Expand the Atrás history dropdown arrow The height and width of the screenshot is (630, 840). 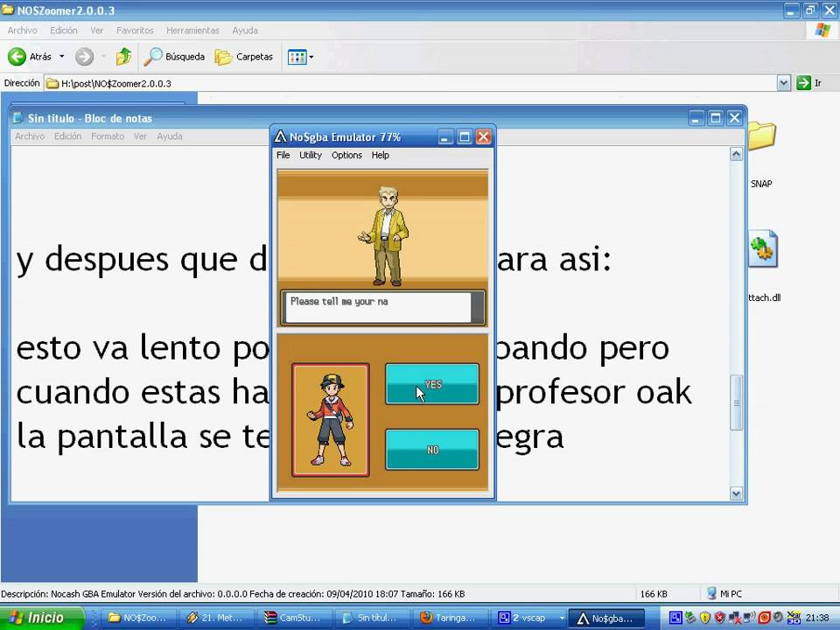point(61,56)
